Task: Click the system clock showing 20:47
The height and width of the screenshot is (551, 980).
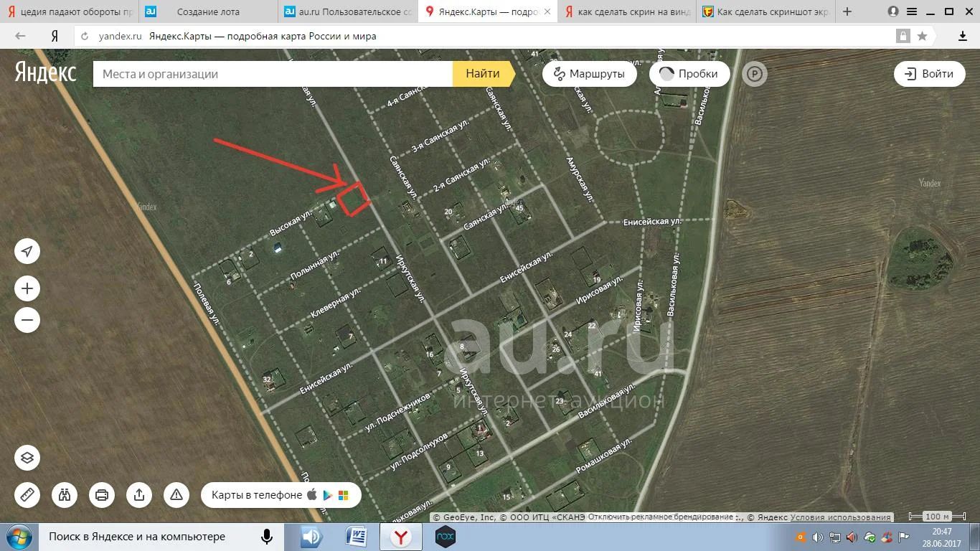Action: pyautogui.click(x=942, y=532)
